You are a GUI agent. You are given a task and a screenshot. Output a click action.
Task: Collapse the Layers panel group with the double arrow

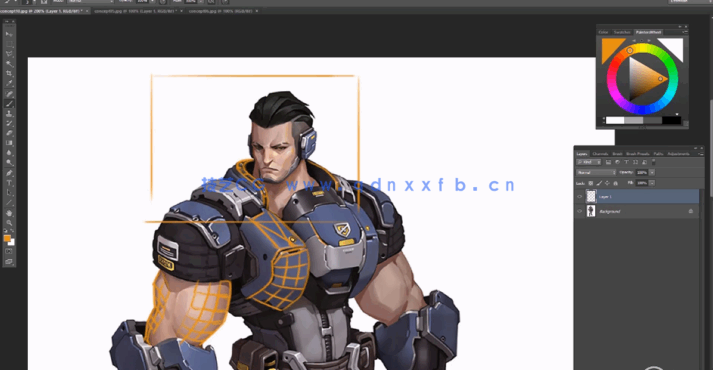[695, 148]
